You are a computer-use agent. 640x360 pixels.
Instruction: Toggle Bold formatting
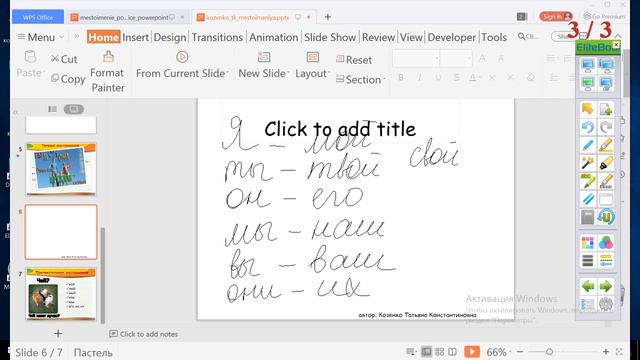401,77
